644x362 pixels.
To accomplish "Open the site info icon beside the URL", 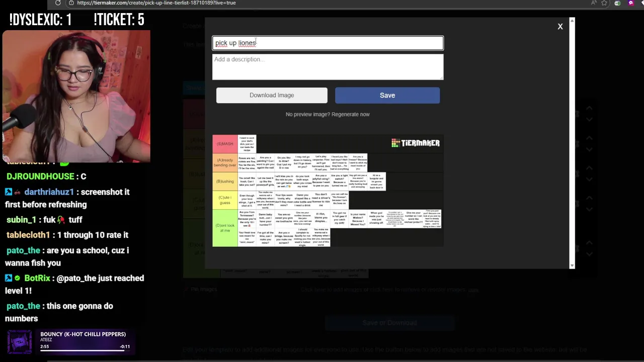I will (71, 3).
